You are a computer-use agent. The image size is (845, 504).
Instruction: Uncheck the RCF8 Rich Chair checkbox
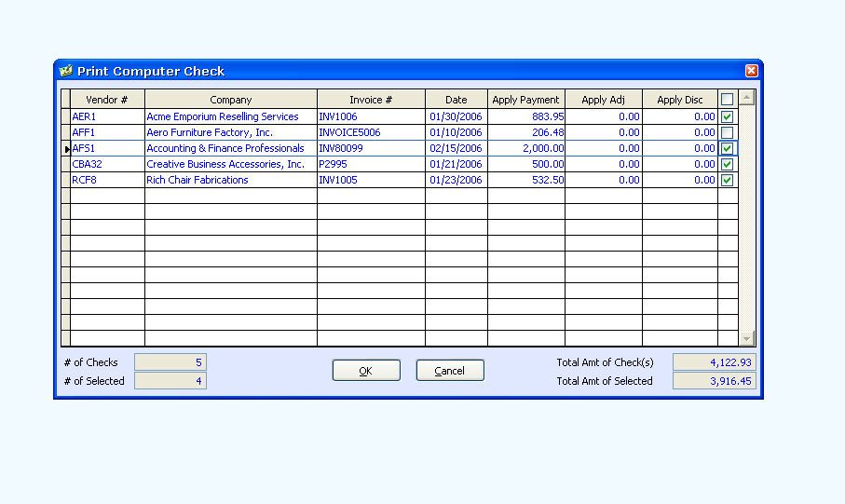(x=727, y=181)
